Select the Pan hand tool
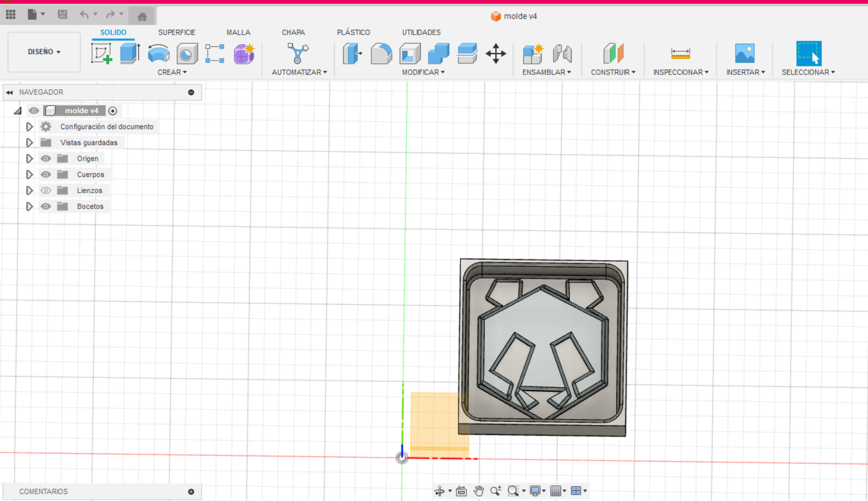 point(479,491)
